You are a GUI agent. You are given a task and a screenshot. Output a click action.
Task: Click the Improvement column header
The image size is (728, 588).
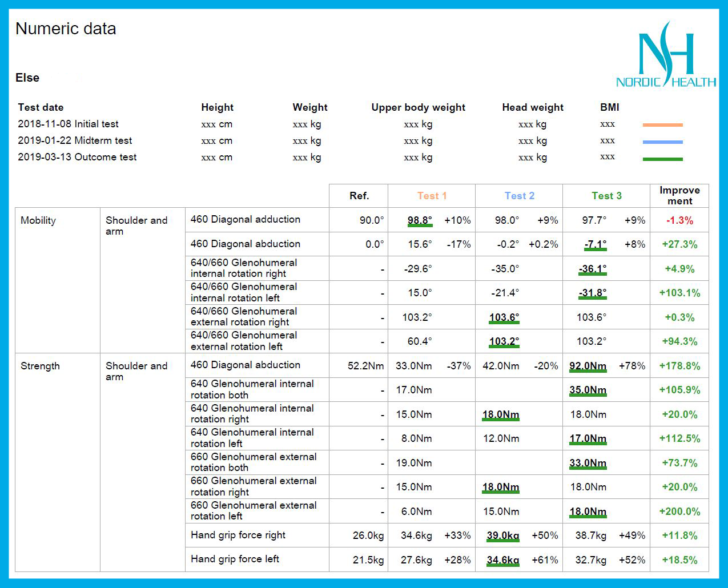click(679, 196)
